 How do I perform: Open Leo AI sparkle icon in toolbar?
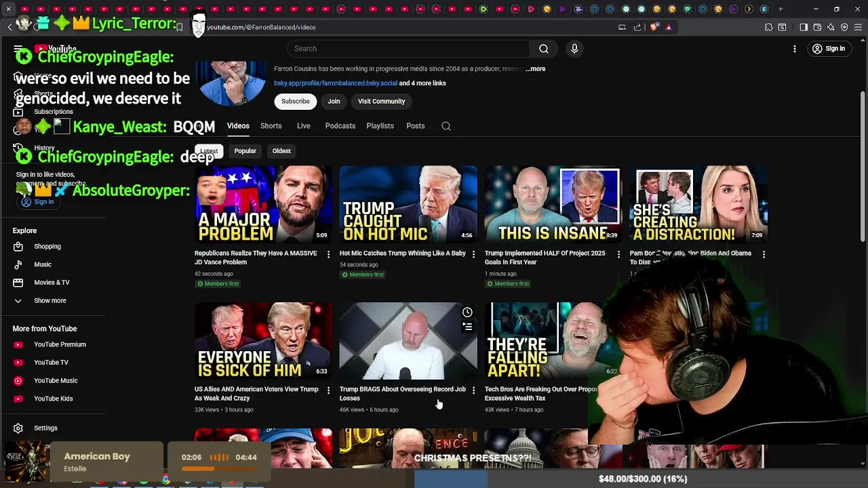tap(831, 27)
